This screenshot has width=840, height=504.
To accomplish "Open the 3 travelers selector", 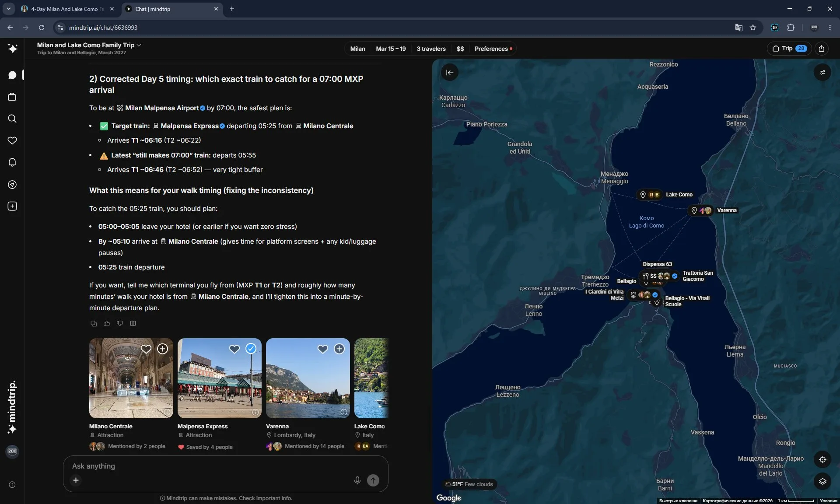I will point(431,49).
